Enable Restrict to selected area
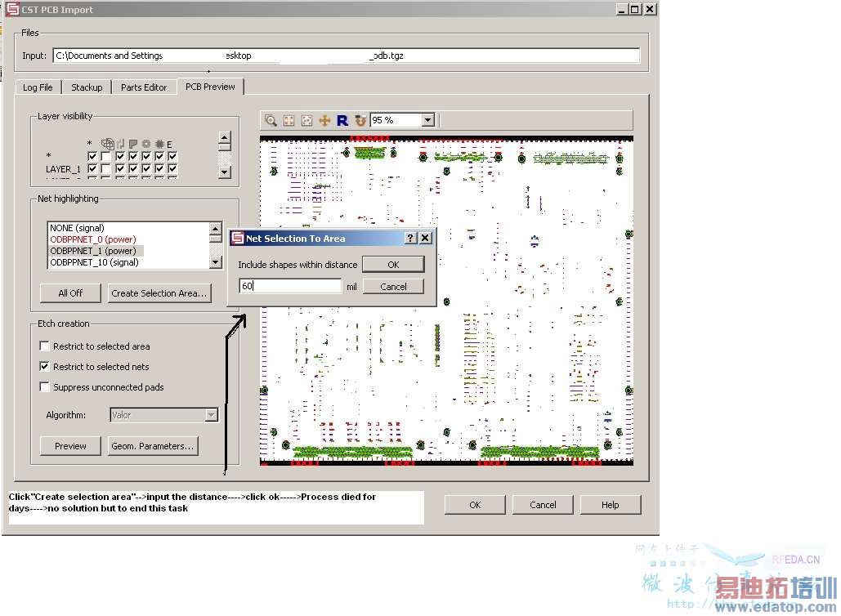 pyautogui.click(x=44, y=346)
